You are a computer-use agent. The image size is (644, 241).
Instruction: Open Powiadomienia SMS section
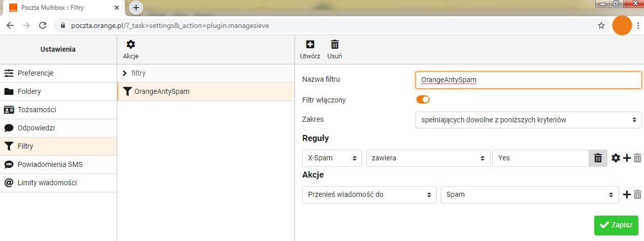coord(50,164)
